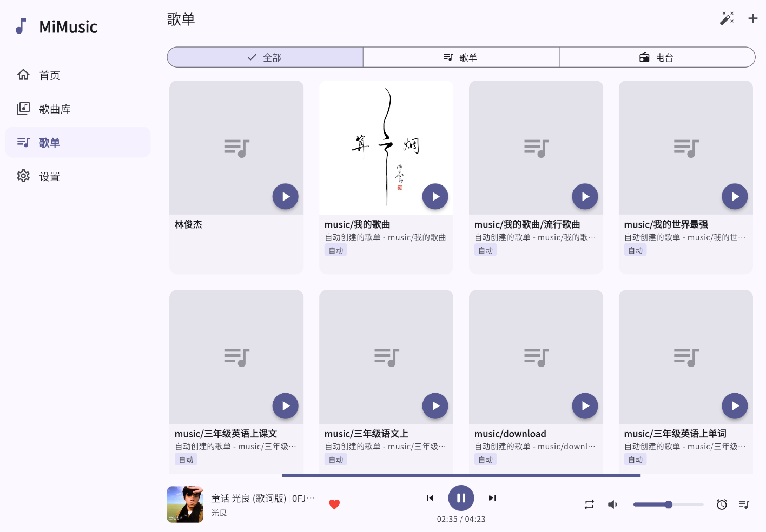Adjust the volume slider
This screenshot has height=532, width=766.
(x=668, y=504)
